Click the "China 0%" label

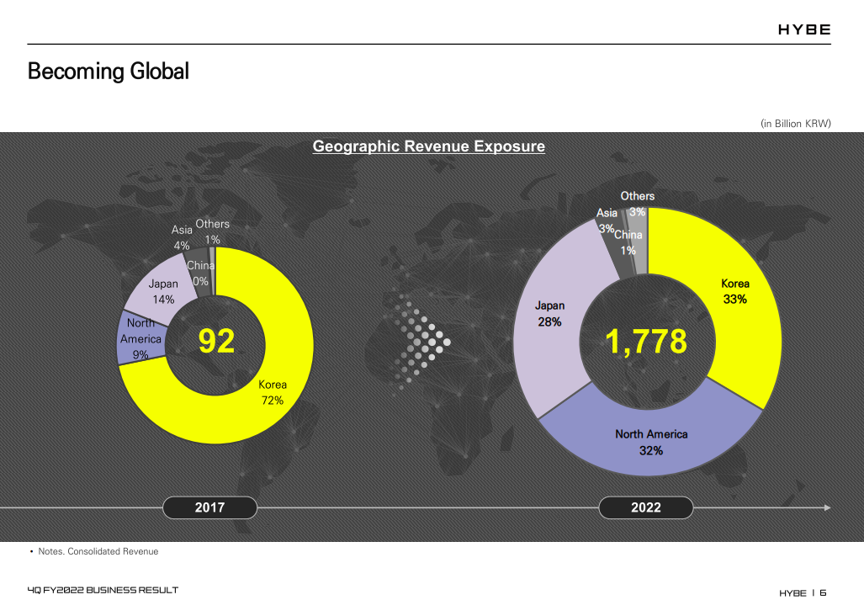200,273
